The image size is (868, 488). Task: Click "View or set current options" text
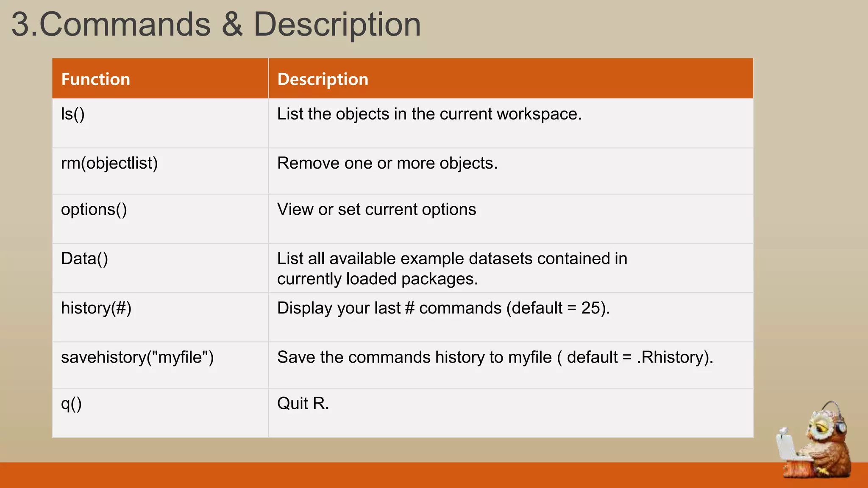click(x=376, y=209)
